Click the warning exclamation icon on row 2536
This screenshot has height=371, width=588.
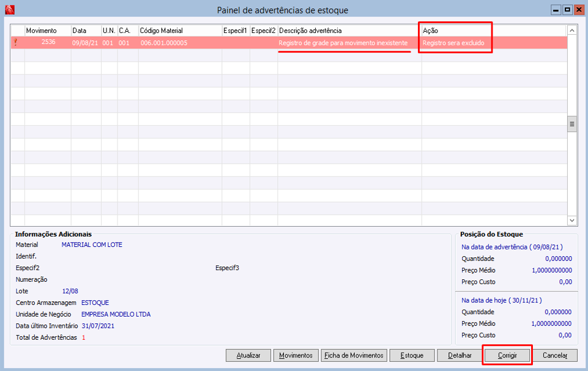(x=15, y=42)
